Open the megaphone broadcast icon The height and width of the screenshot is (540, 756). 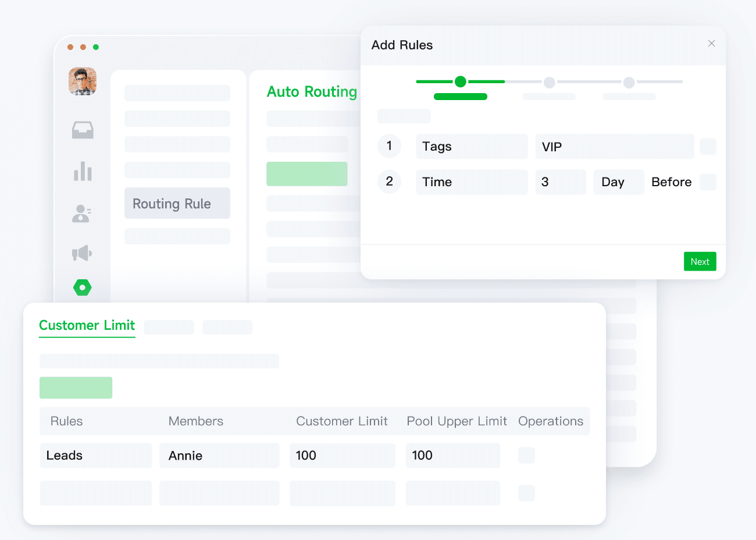point(82,253)
